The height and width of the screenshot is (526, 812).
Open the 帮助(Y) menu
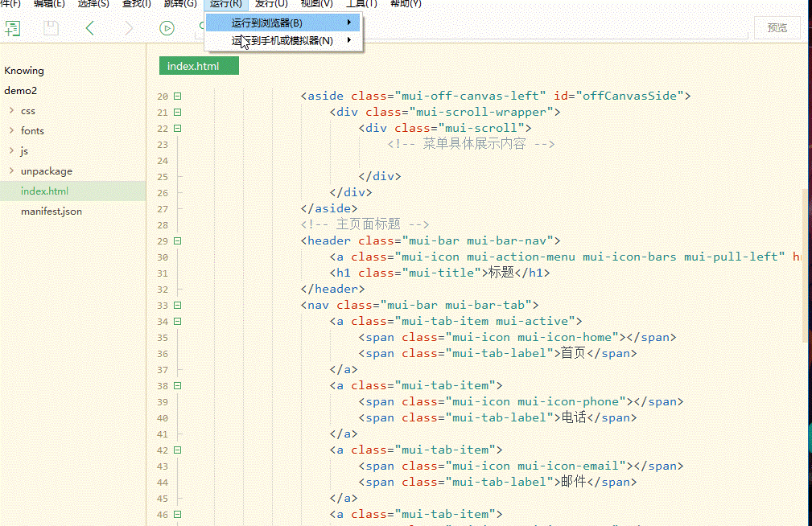(406, 4)
